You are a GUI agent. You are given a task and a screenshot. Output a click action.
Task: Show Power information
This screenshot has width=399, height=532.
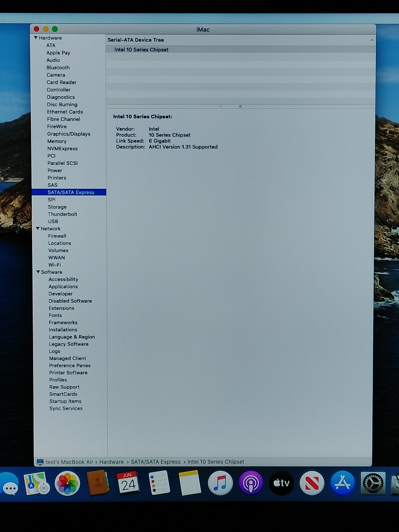pyautogui.click(x=55, y=170)
